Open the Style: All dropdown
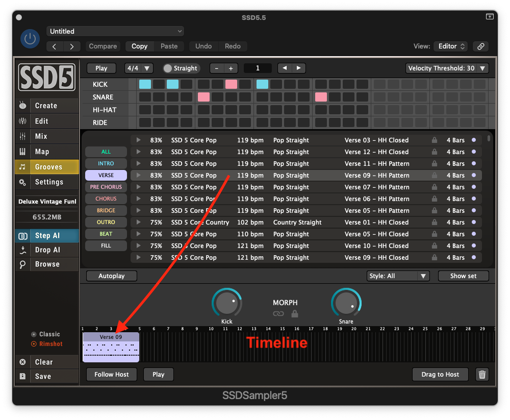The image size is (510, 420). 398,276
